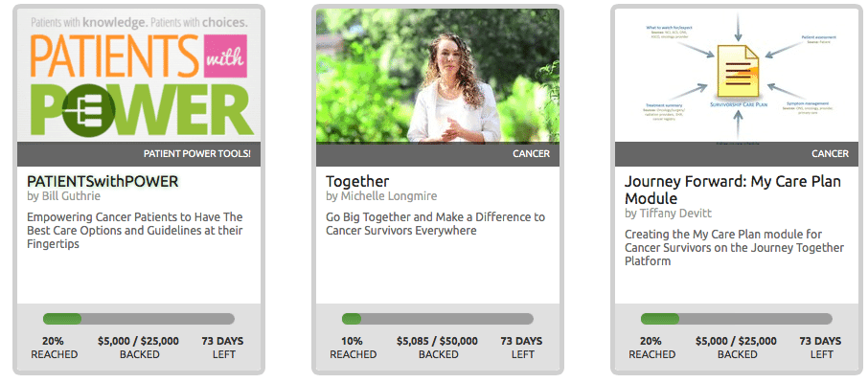Click the pink "with" badge in logo
Viewport: 868px width, 383px height.
(225, 56)
